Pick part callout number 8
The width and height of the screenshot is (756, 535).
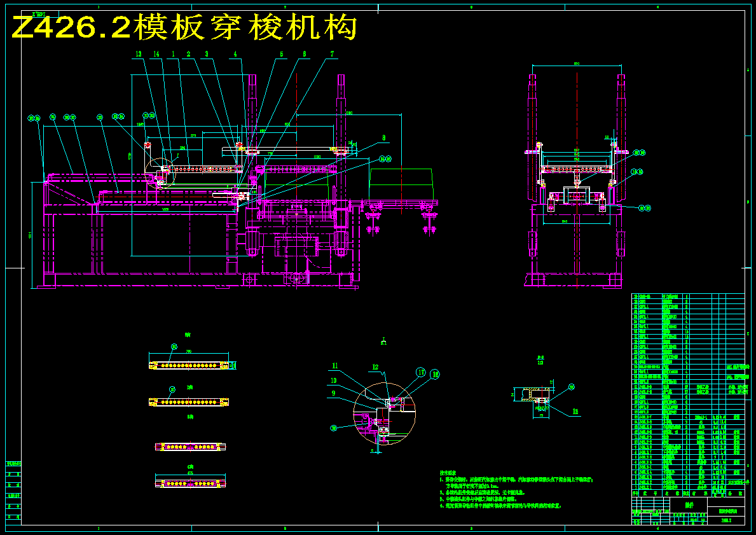(x=384, y=137)
